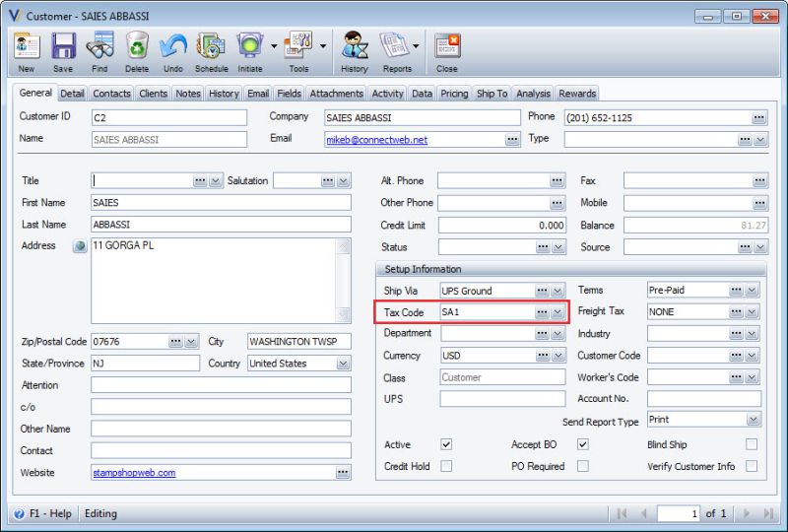
Task: Open ellipsis lookup for Phone field
Action: tap(758, 117)
